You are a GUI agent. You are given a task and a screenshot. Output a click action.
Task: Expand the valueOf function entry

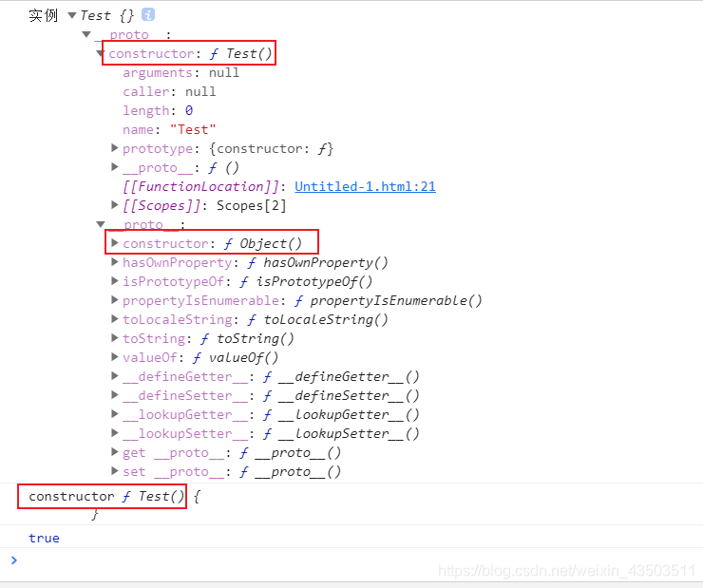click(115, 357)
